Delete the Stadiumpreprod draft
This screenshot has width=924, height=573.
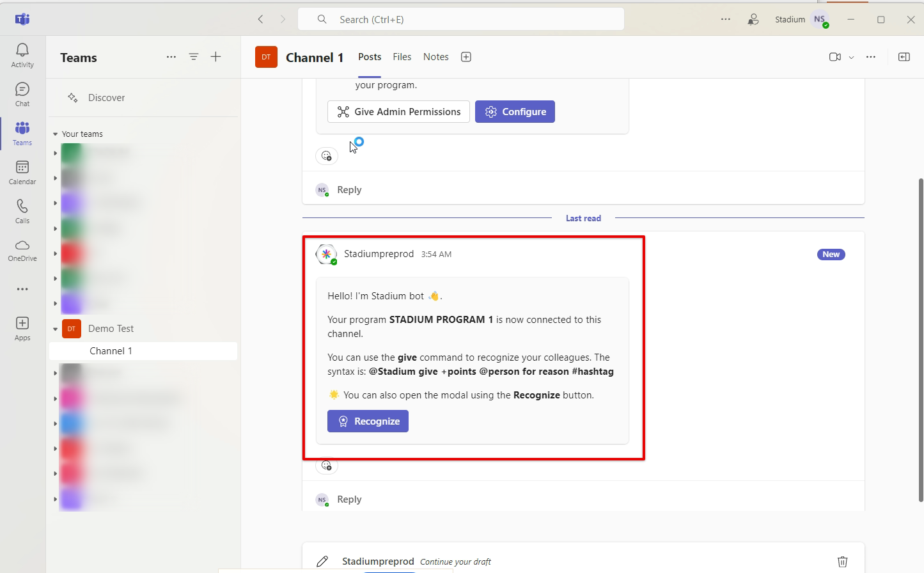[843, 561]
